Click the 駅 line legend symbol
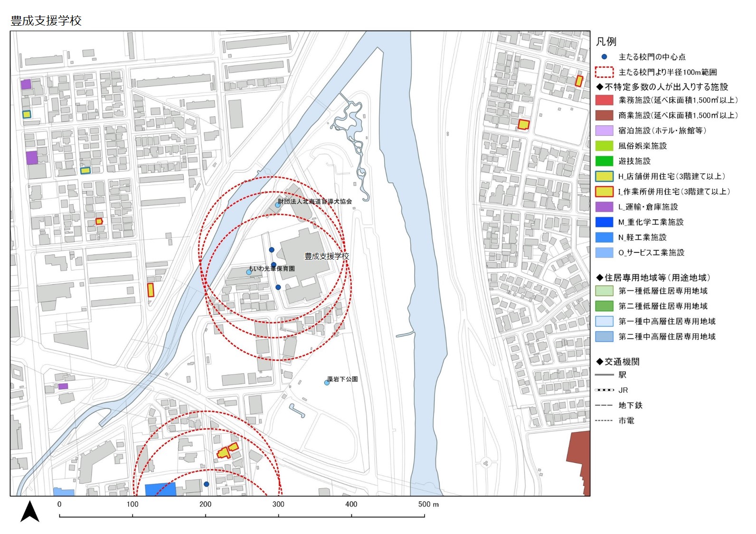 (604, 375)
